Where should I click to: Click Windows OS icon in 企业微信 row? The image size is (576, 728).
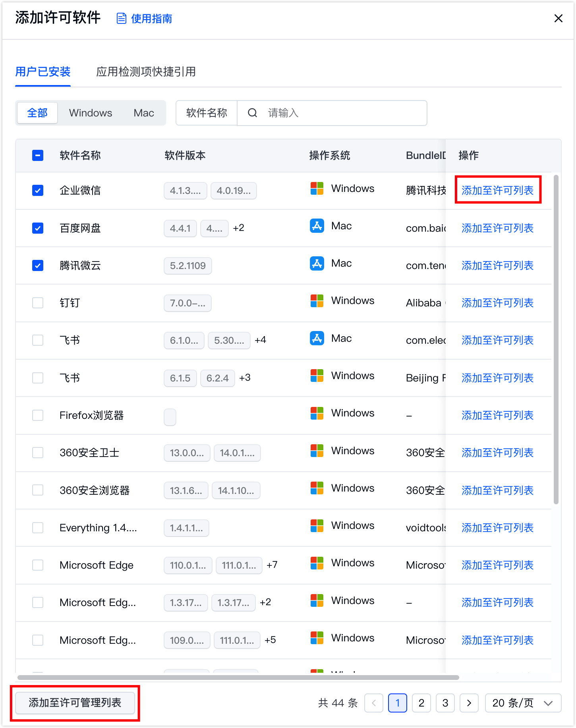pyautogui.click(x=317, y=188)
